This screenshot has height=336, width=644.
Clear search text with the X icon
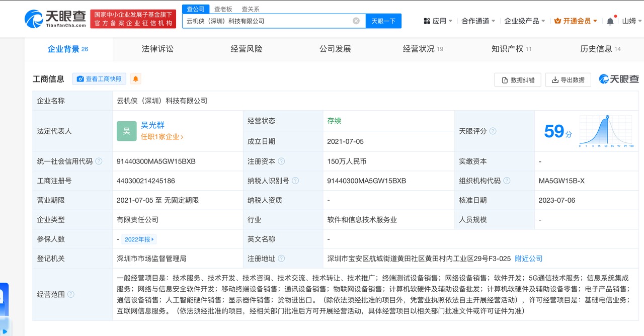coord(356,21)
